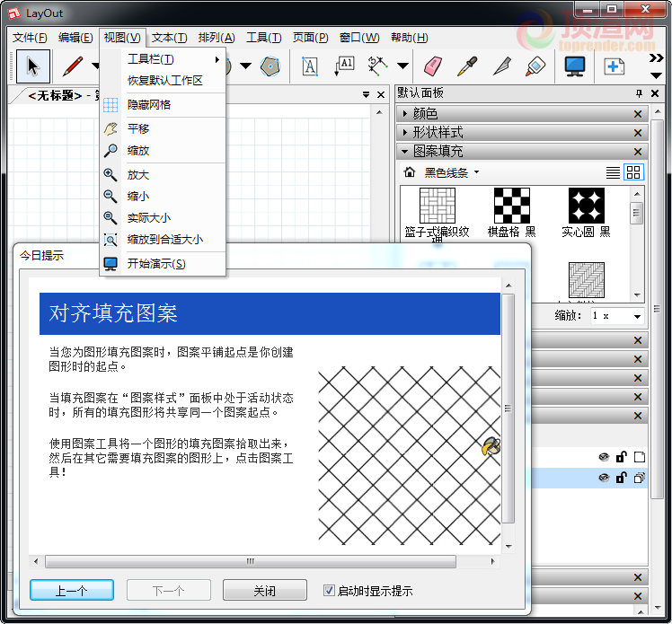Click the pattern fill home icon
This screenshot has width=672, height=624.
pyautogui.click(x=410, y=172)
